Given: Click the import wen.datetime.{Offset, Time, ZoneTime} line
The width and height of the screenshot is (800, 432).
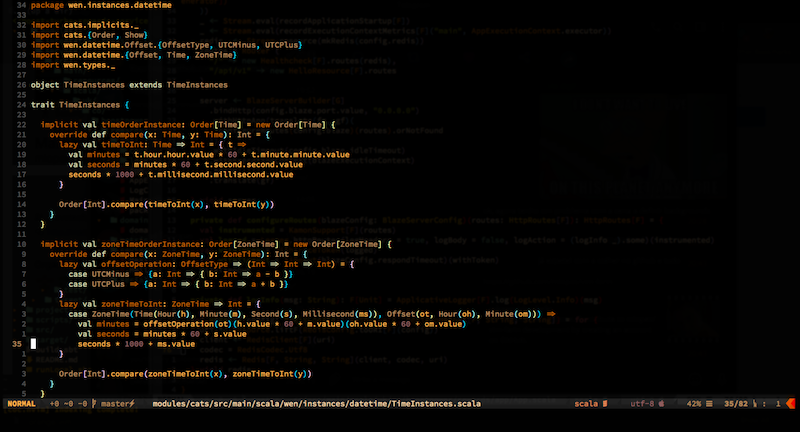Looking at the screenshot, I should coord(134,55).
